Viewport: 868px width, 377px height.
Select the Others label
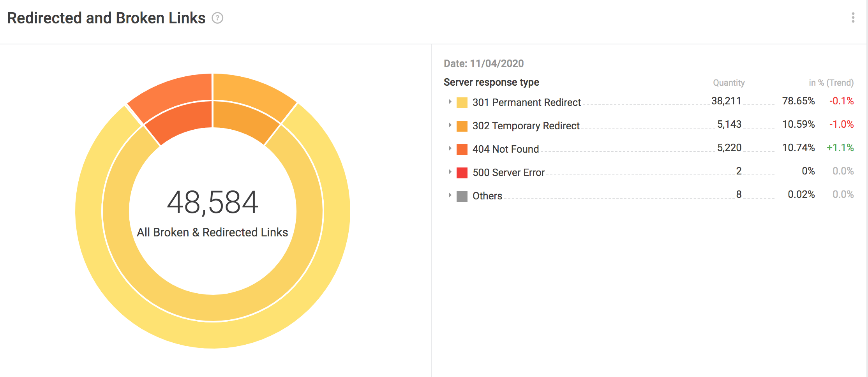487,196
